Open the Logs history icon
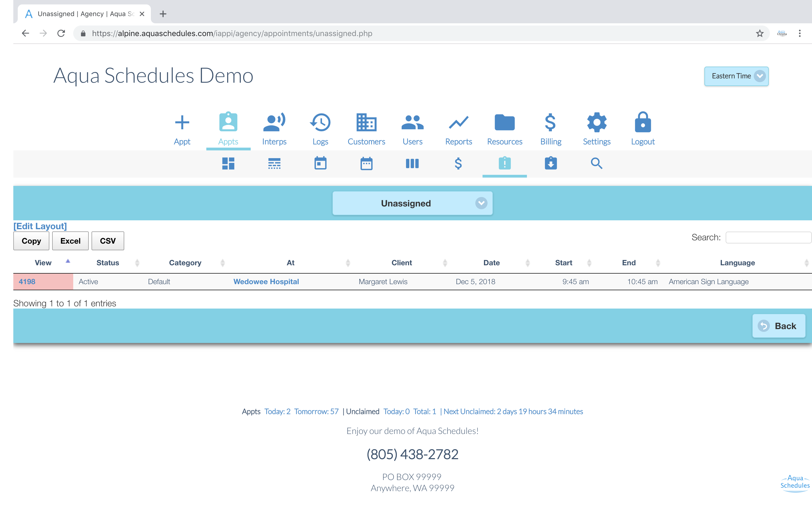 coord(320,122)
